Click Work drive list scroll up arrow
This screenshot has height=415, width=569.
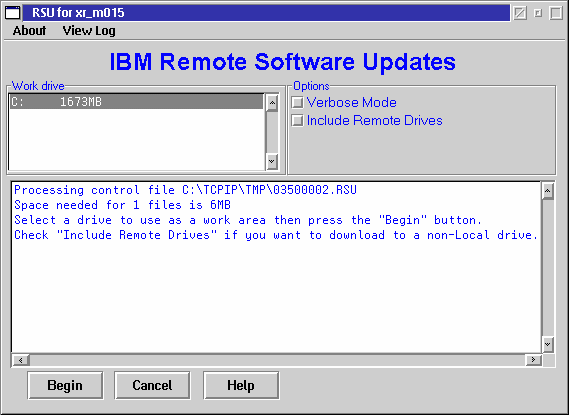[272, 103]
